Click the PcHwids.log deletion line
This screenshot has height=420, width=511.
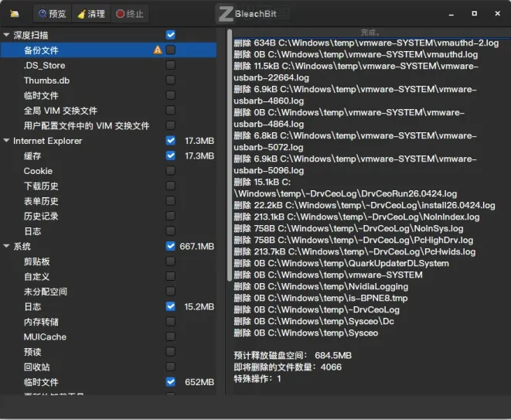point(355,251)
